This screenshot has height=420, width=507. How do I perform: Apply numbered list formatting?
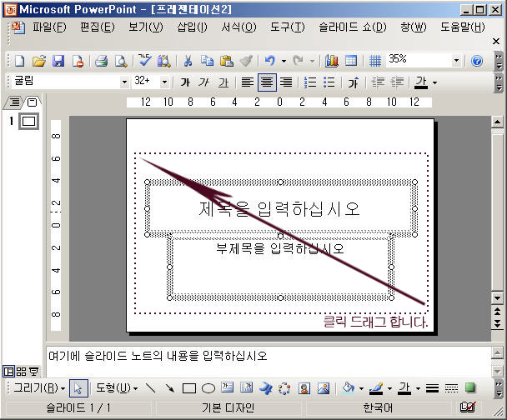(x=310, y=82)
